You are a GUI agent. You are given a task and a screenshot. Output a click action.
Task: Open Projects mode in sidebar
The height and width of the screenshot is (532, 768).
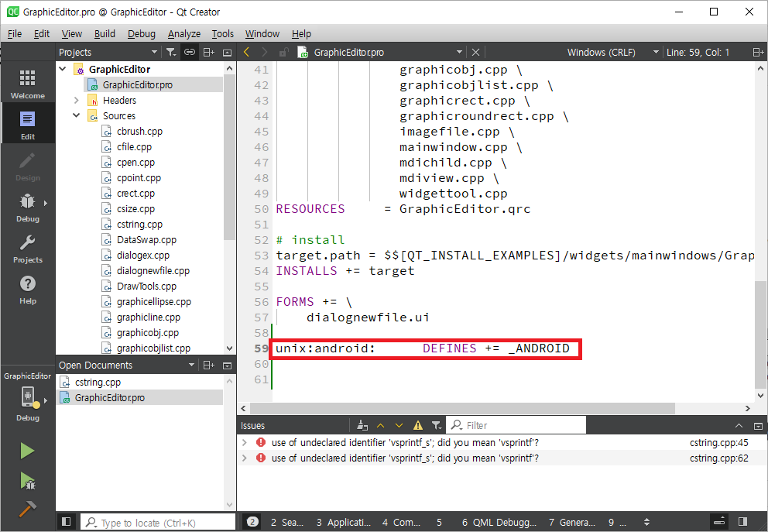[x=27, y=249]
